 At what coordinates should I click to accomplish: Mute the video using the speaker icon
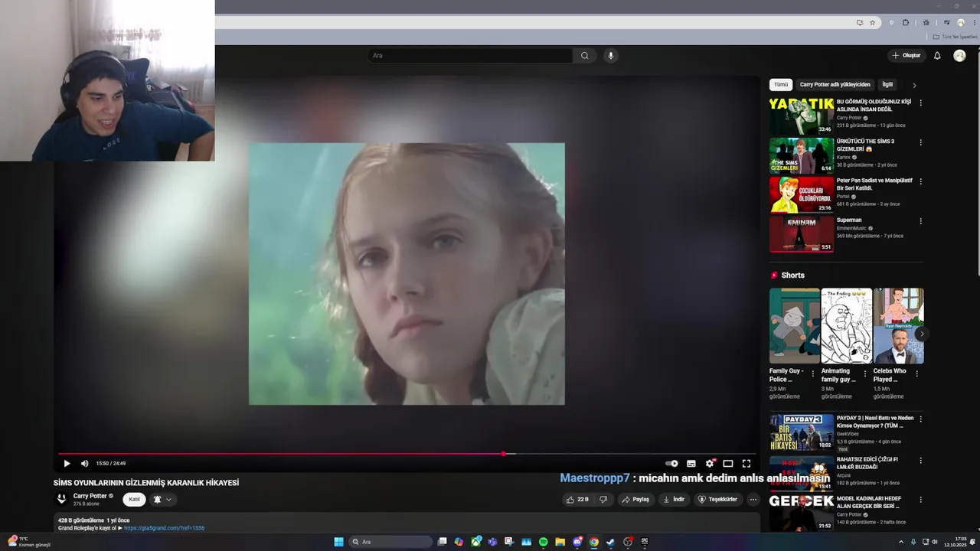[x=84, y=463]
